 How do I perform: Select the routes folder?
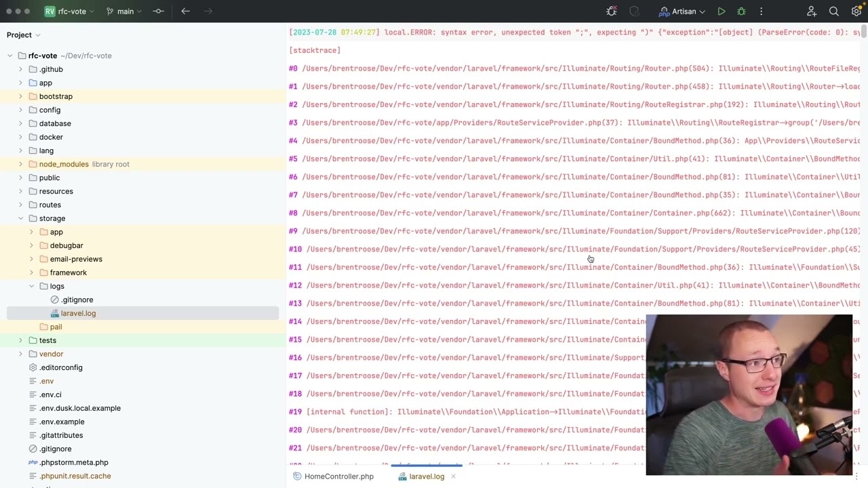(50, 205)
